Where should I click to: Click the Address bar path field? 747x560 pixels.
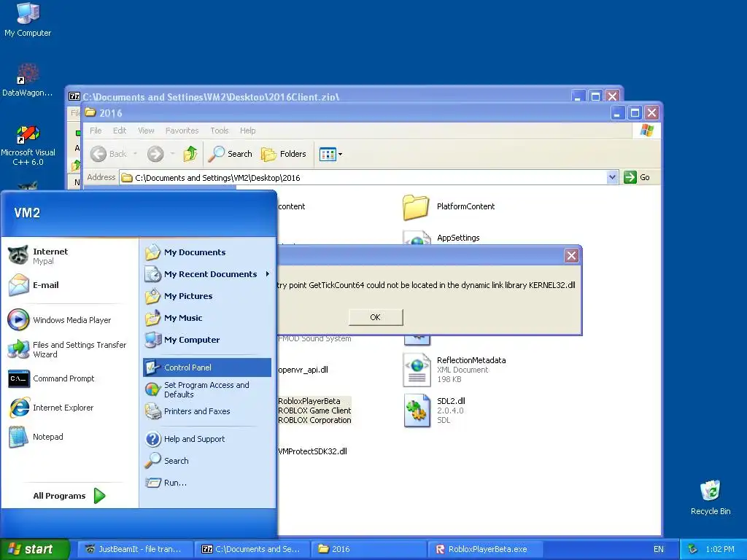coord(364,178)
